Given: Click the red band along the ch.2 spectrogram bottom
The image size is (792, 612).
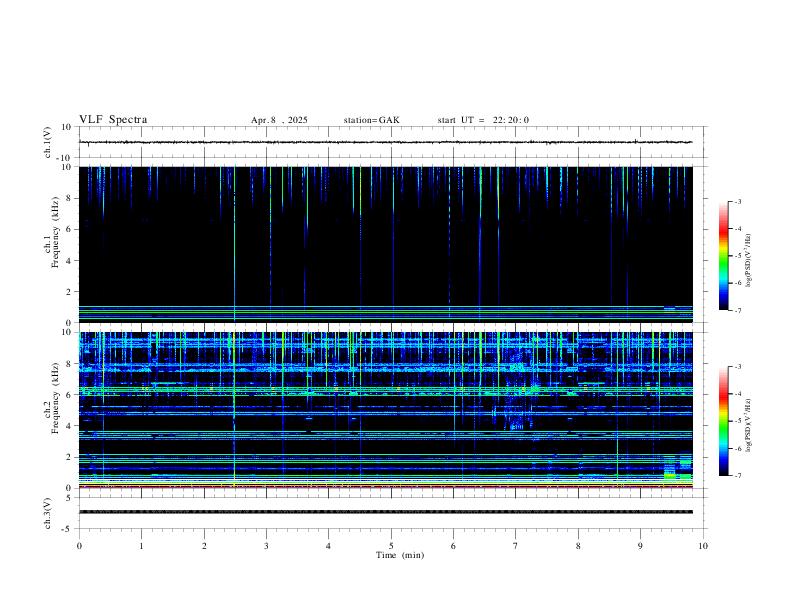Looking at the screenshot, I should tap(385, 487).
